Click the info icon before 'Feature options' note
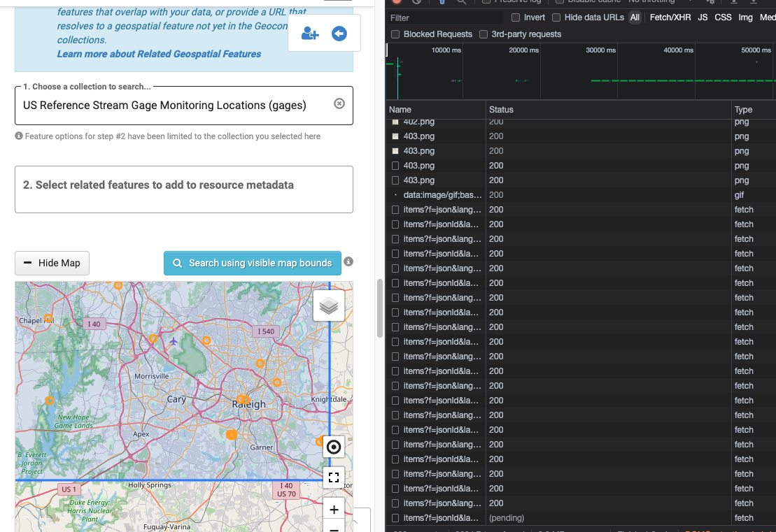 [19, 136]
